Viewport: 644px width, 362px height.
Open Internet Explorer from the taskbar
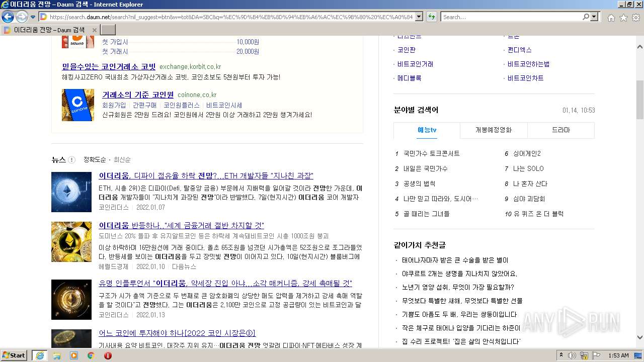[x=39, y=355]
